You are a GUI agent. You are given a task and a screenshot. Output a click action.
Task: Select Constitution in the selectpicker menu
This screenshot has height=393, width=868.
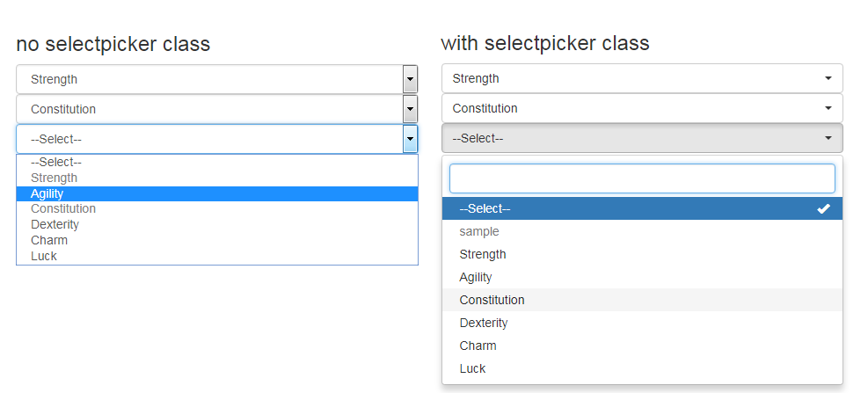pos(642,300)
